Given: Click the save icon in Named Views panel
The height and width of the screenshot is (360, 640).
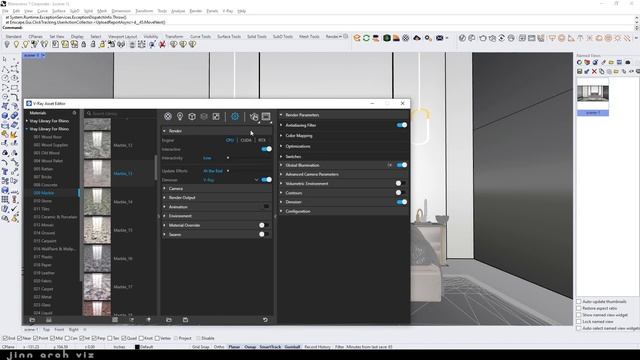Looking at the screenshot, I should click(580, 71).
